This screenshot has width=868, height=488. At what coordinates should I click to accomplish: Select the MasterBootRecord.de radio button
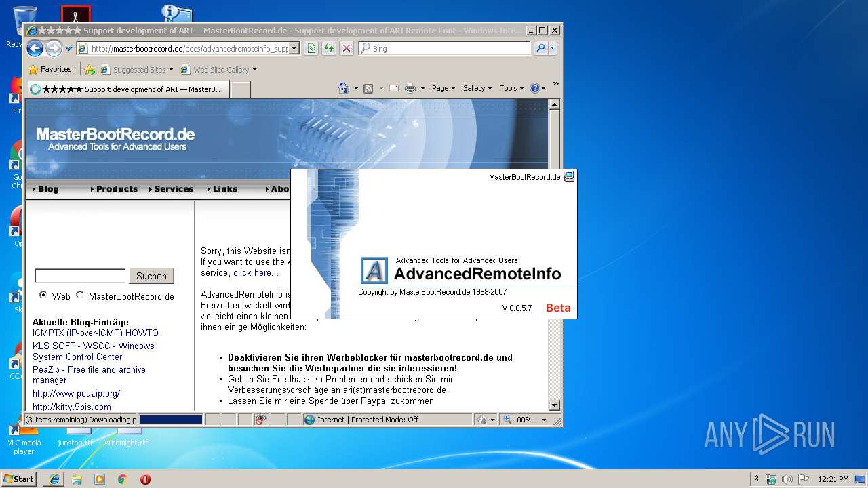80,295
